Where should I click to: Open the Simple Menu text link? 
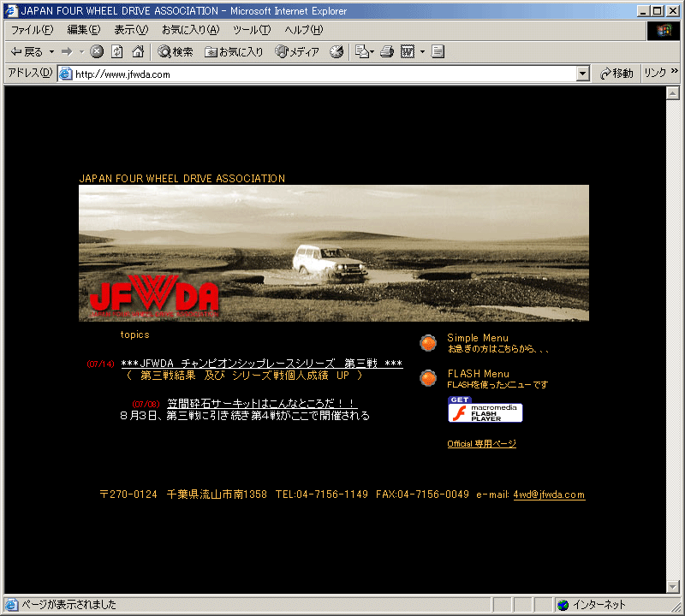478,338
